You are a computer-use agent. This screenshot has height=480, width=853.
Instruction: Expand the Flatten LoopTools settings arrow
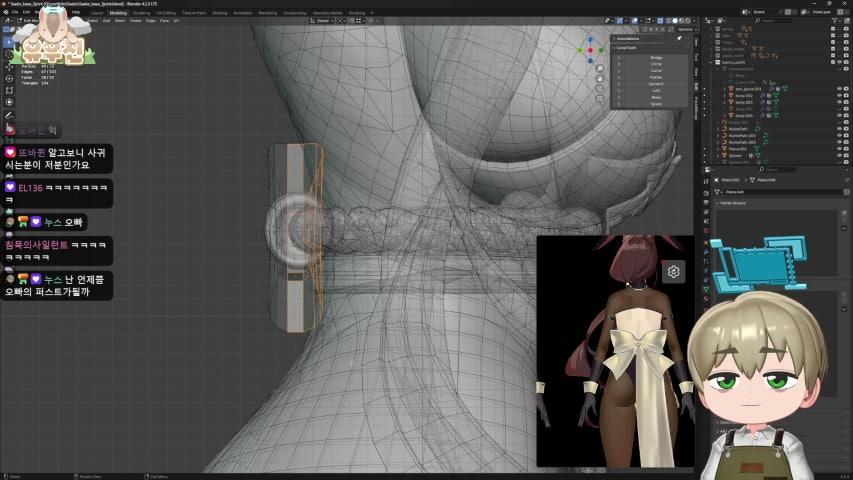click(619, 77)
